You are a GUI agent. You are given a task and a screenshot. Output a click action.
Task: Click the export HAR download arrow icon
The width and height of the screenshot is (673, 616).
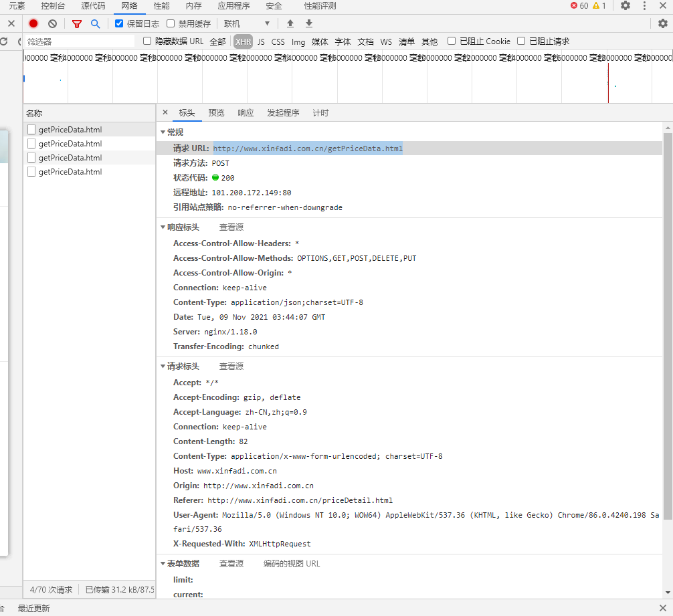(309, 23)
